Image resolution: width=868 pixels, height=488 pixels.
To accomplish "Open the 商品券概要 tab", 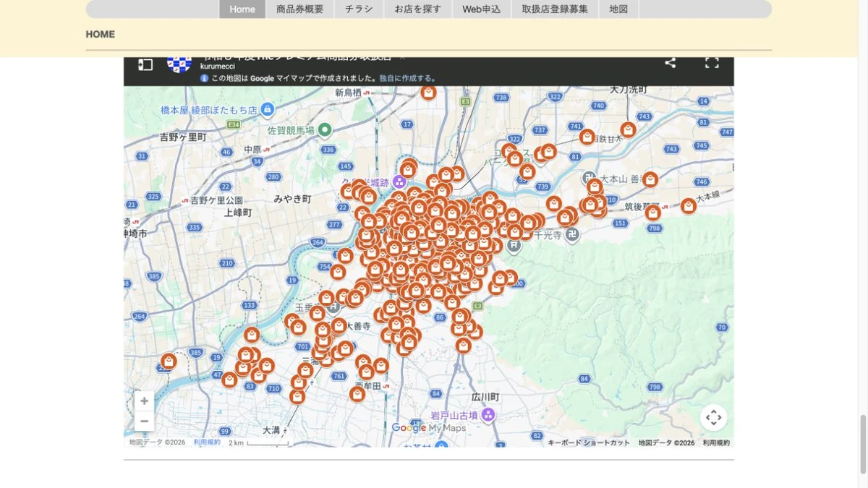I will [x=299, y=9].
